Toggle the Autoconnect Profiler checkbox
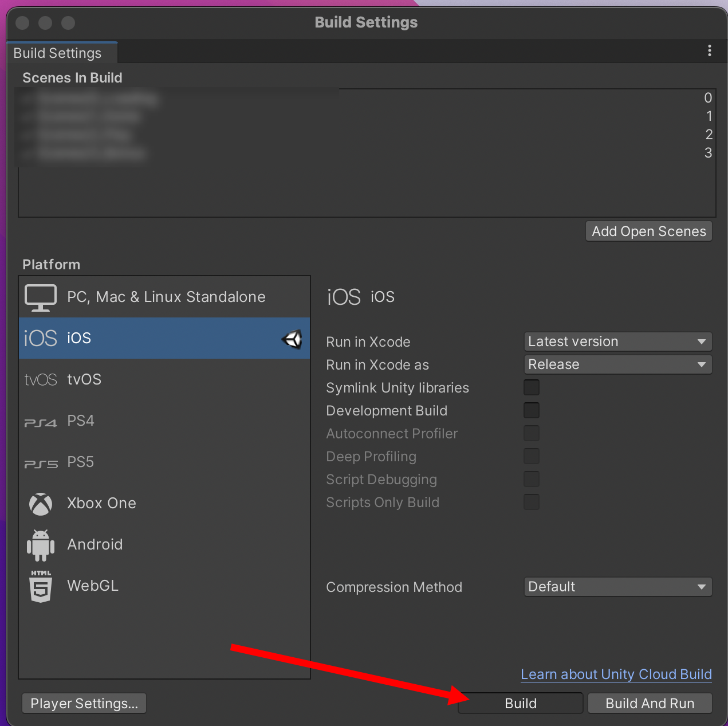This screenshot has width=728, height=726. point(532,433)
